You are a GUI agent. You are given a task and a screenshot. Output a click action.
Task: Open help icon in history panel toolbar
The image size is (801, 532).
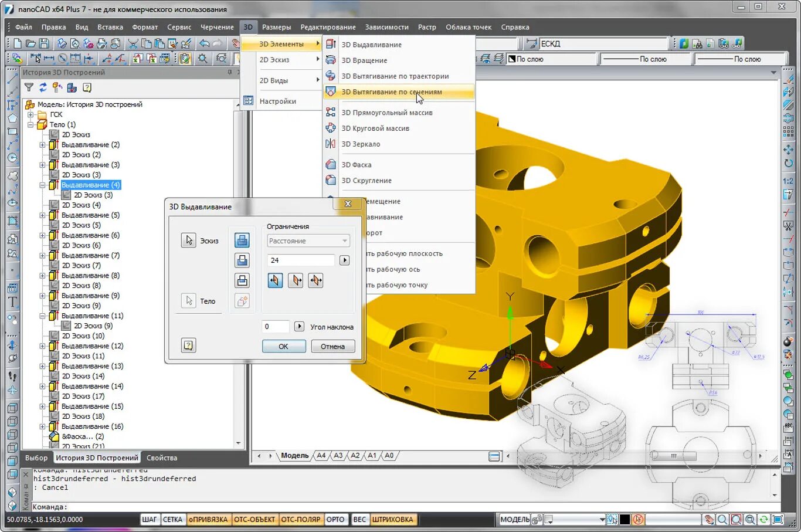87,87
